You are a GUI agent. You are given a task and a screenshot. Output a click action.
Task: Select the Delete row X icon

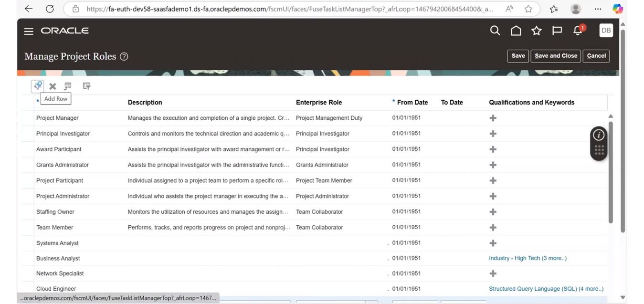pos(53,86)
